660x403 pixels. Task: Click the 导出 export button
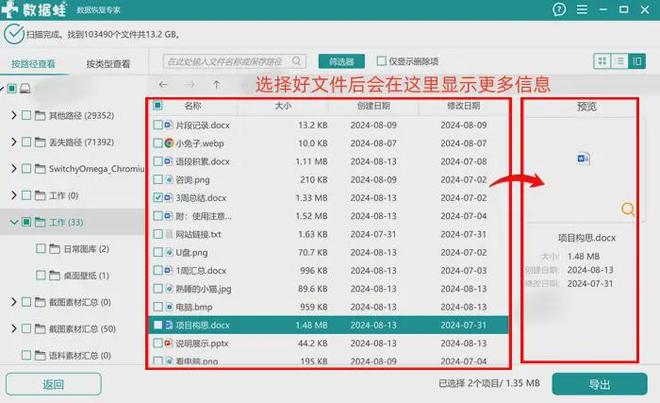(599, 384)
